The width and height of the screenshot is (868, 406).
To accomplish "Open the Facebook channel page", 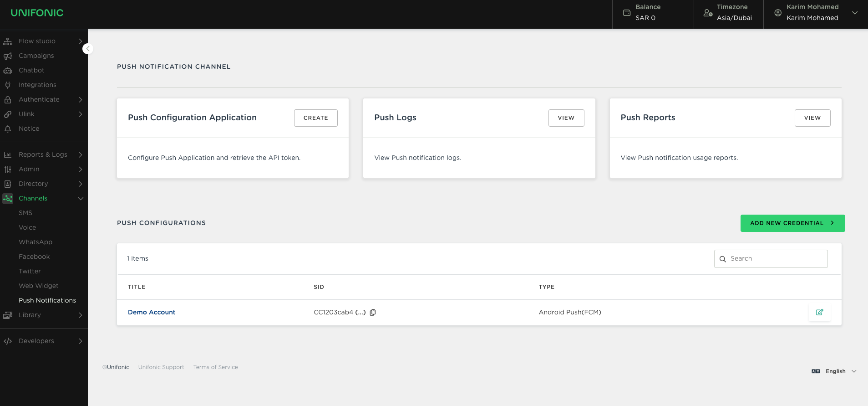I will (x=34, y=257).
